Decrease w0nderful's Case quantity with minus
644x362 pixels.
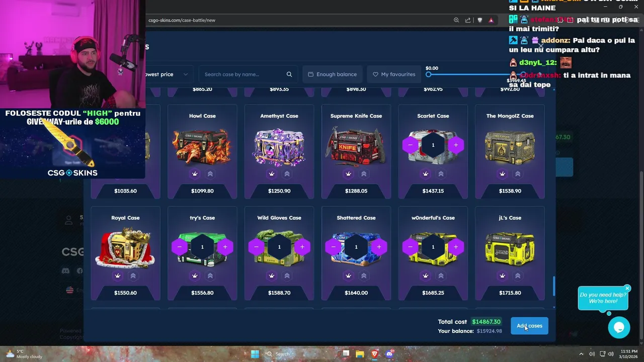[411, 247]
